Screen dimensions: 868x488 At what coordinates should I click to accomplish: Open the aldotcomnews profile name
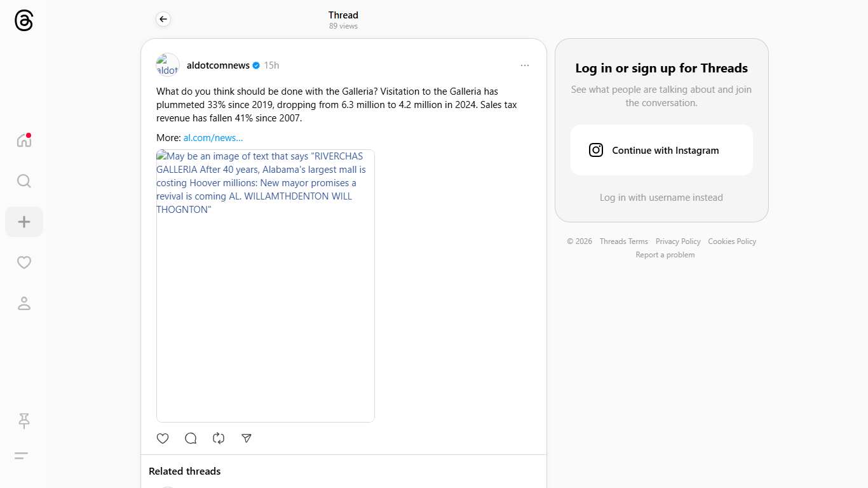[x=218, y=65]
